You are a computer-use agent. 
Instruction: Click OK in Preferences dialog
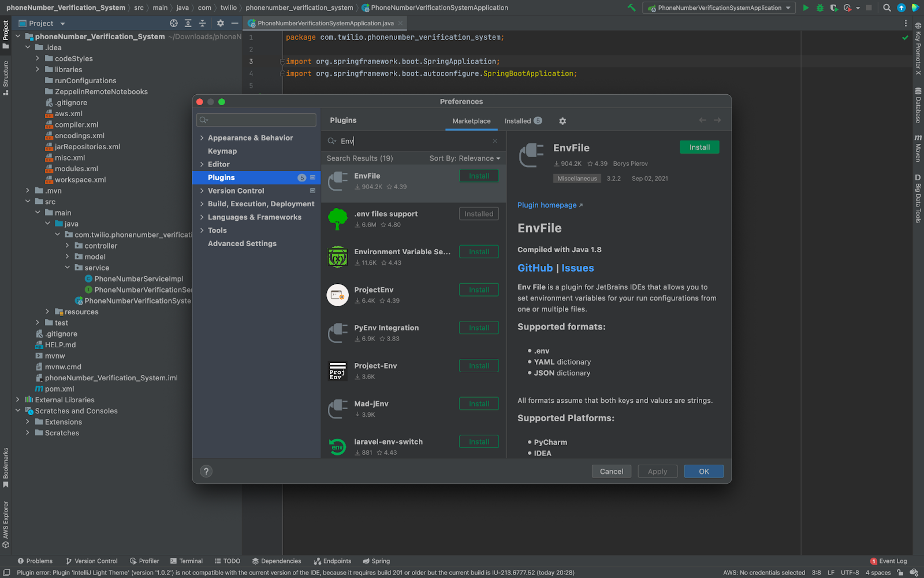pyautogui.click(x=704, y=471)
